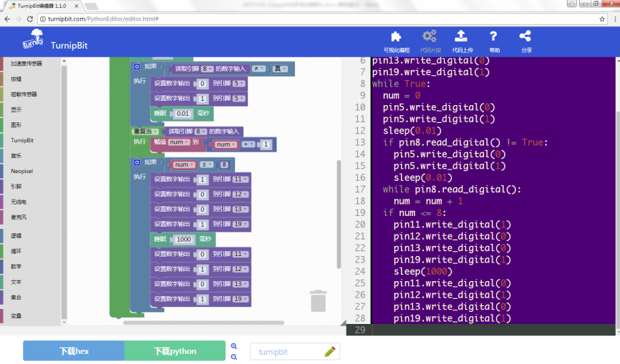Screen dimensions: 620x364
Task: Open the 麦克风 block category
Action: 19,217
